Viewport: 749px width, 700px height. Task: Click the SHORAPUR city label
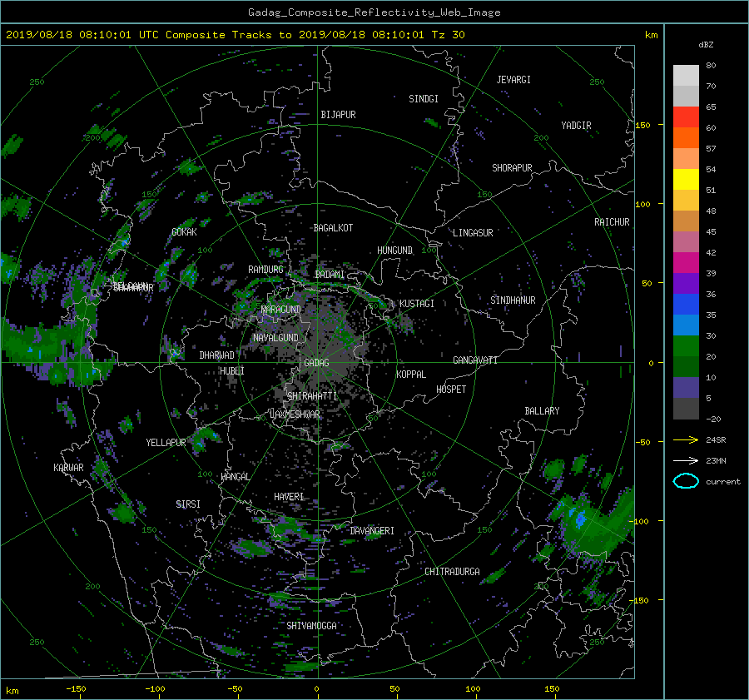512,168
